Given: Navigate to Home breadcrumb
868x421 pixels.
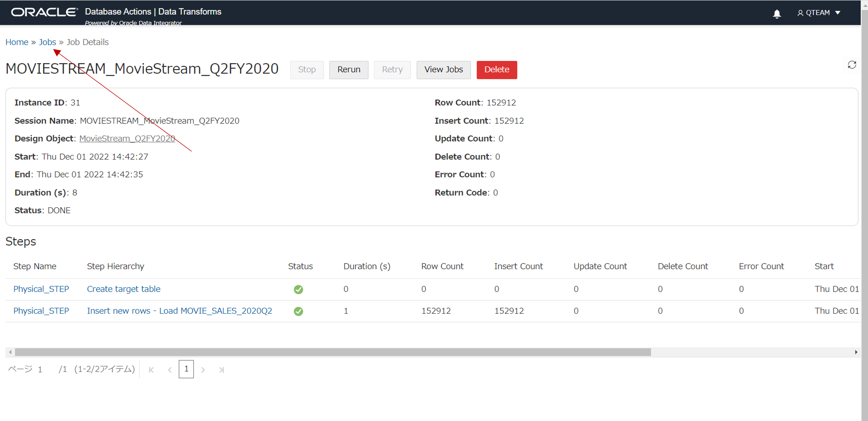Looking at the screenshot, I should point(17,42).
